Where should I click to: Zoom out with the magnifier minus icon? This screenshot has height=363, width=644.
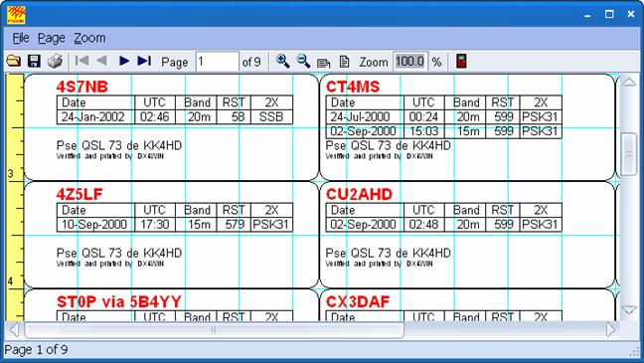(x=303, y=62)
